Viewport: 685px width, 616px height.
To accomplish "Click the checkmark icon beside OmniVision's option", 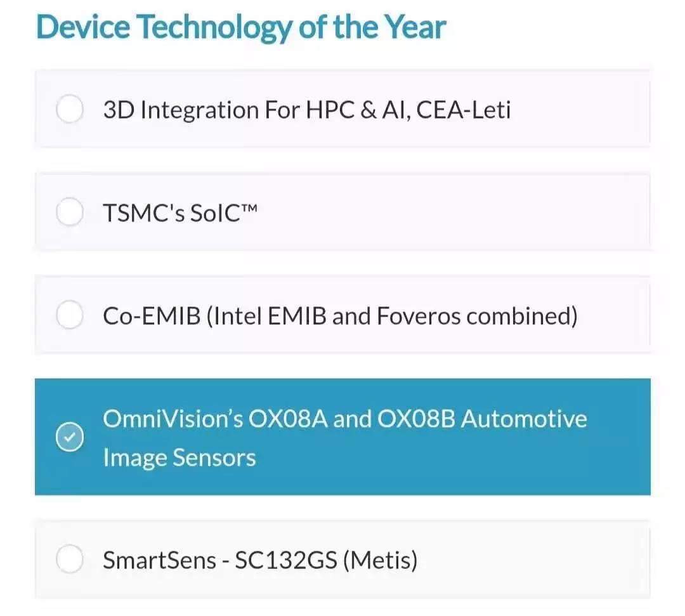I will 70,437.
